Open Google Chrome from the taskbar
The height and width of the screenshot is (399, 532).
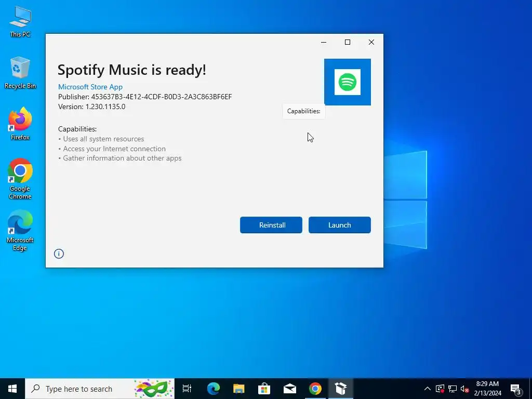(x=315, y=389)
